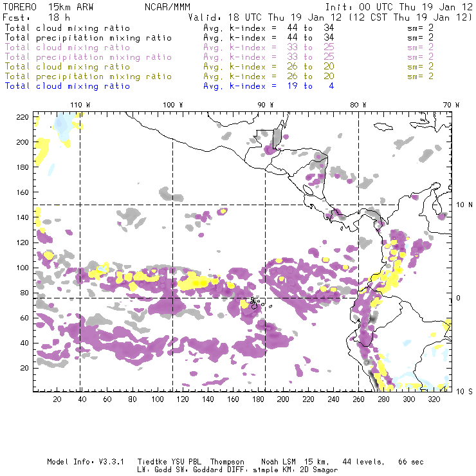Select the "0" equator latitude label
The width and height of the screenshot is (476, 476).
459,298
